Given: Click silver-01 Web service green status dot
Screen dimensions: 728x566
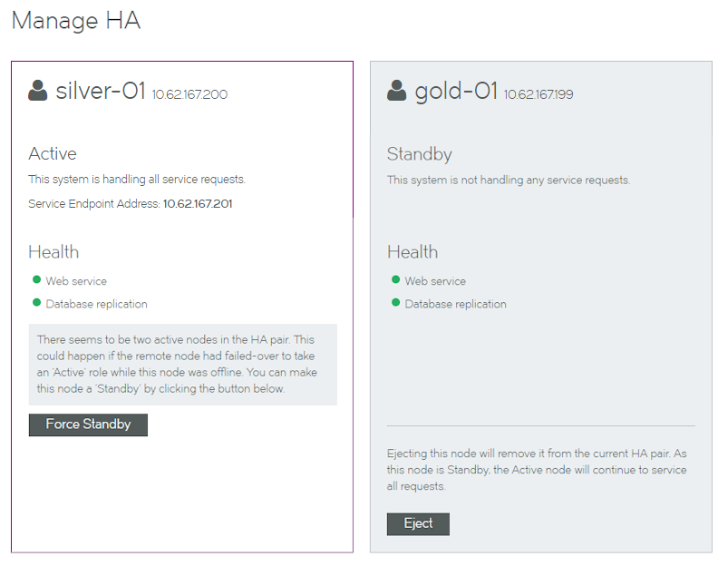Looking at the screenshot, I should coord(36,279).
